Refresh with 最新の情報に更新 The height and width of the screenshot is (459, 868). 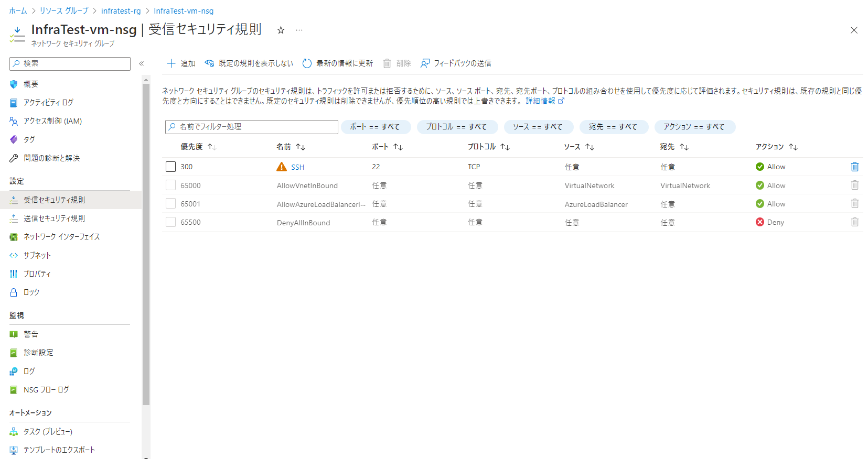coord(338,63)
